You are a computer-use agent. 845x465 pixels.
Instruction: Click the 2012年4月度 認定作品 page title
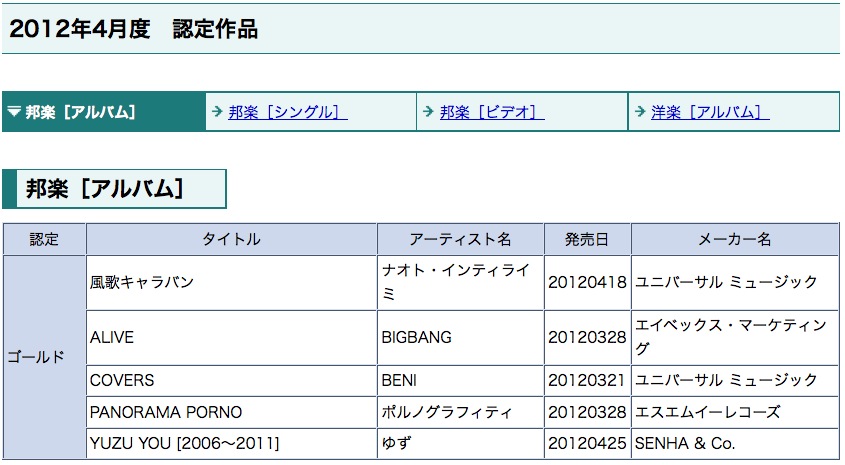(133, 29)
